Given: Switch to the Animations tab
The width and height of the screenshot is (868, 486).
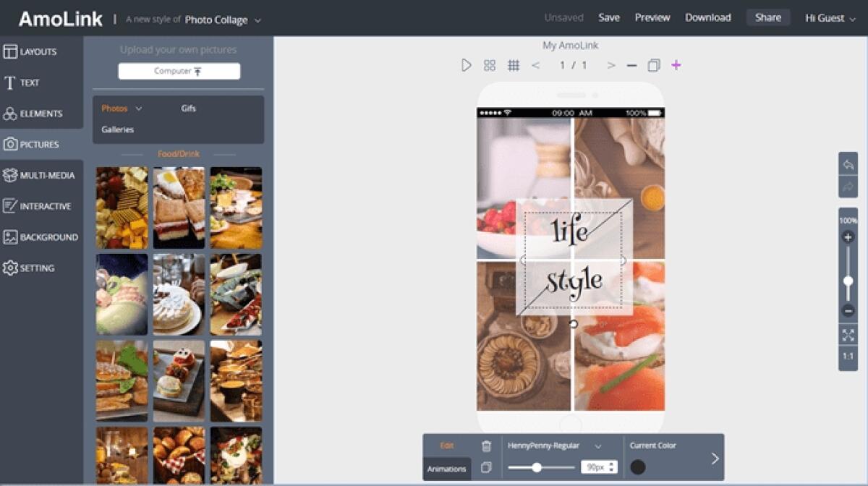Looking at the screenshot, I should 446,469.
